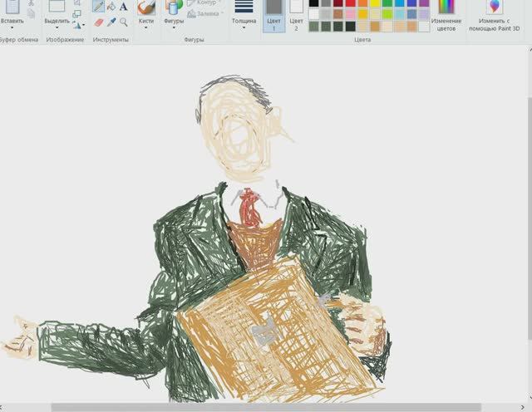The height and width of the screenshot is (412, 532).
Task: Pick the white swatch in second row
Action: pos(314,14)
